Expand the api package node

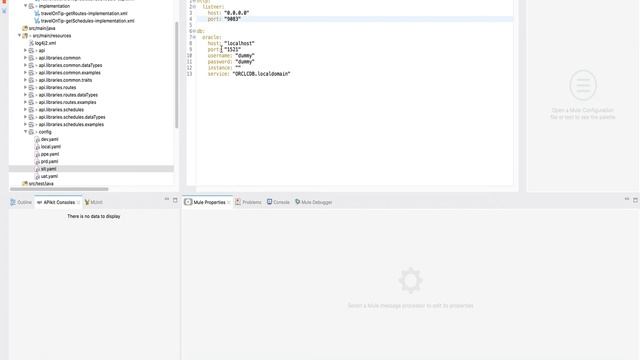[25, 51]
